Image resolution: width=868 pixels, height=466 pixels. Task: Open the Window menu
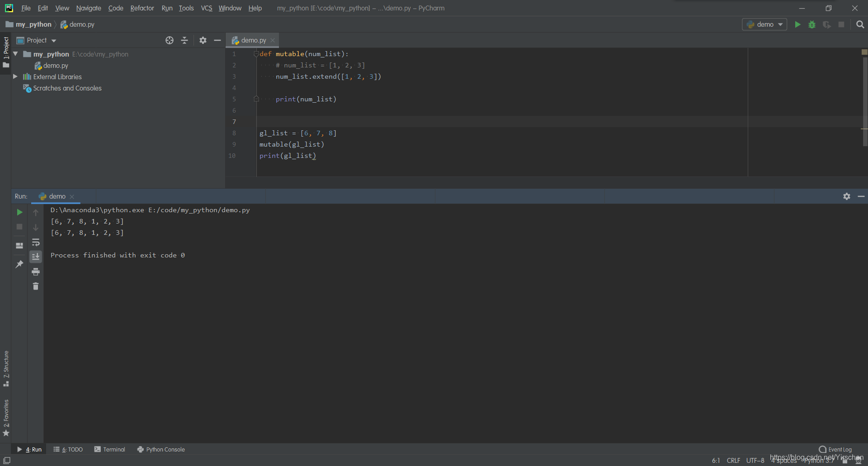(230, 8)
